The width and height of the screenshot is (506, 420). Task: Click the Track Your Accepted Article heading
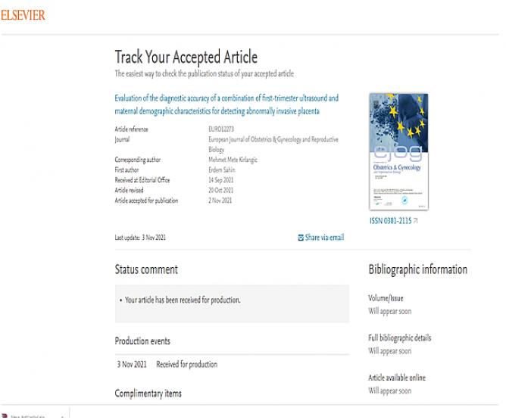click(x=186, y=57)
